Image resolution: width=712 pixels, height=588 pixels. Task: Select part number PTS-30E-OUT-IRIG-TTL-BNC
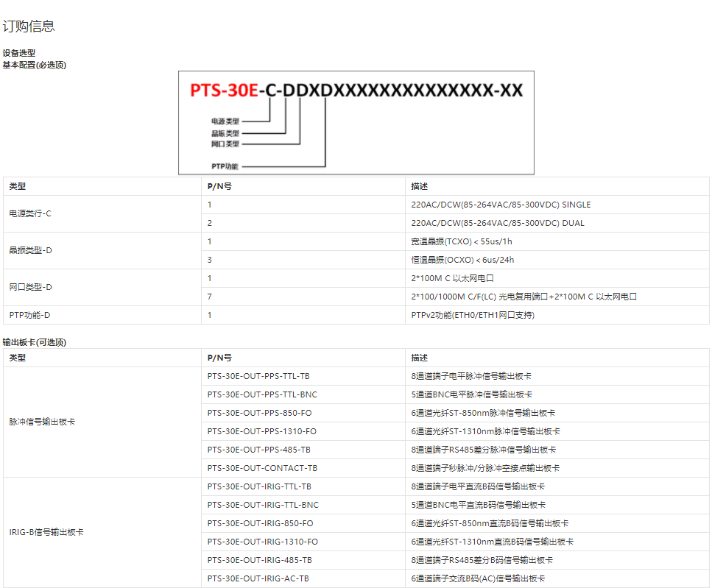(263, 505)
